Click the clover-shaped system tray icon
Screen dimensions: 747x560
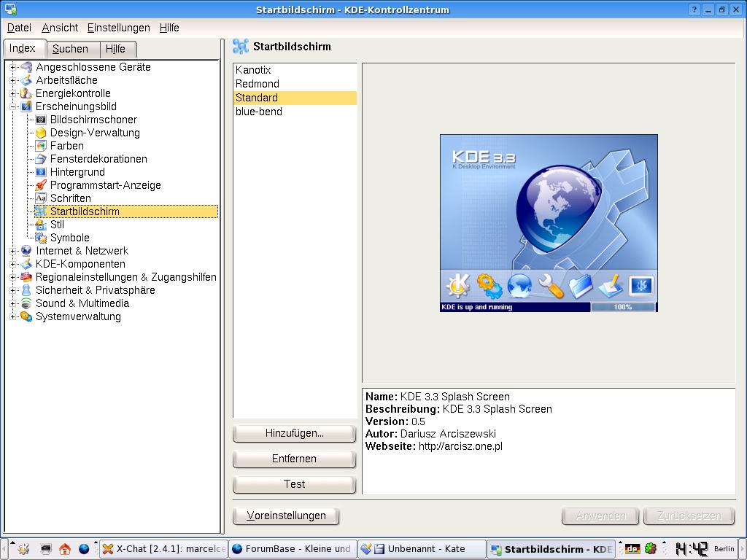(x=651, y=548)
